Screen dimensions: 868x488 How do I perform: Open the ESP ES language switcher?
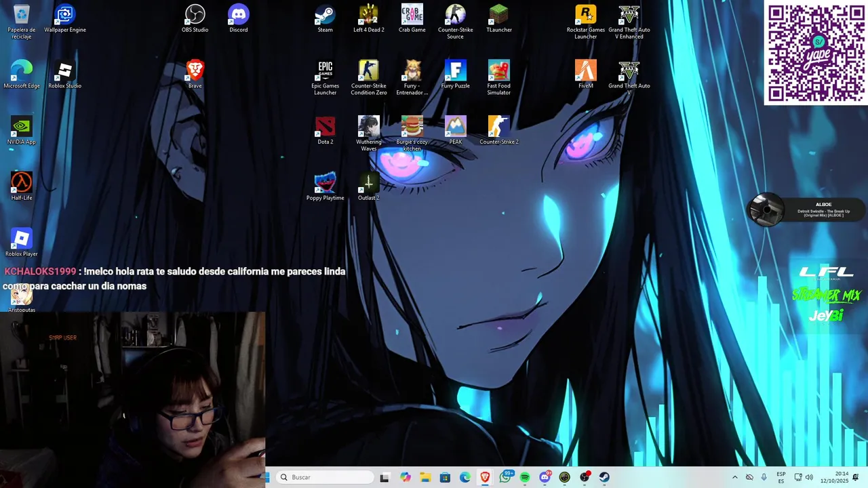(781, 477)
